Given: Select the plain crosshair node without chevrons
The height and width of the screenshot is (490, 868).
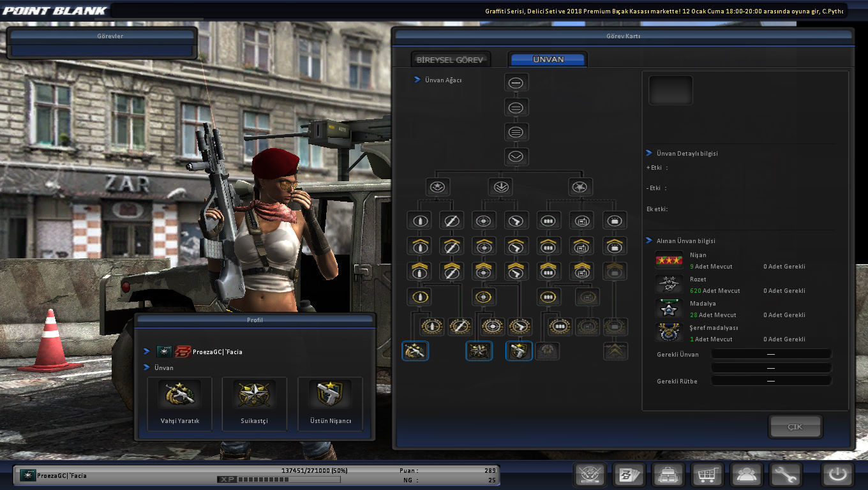Looking at the screenshot, I should pos(484,221).
